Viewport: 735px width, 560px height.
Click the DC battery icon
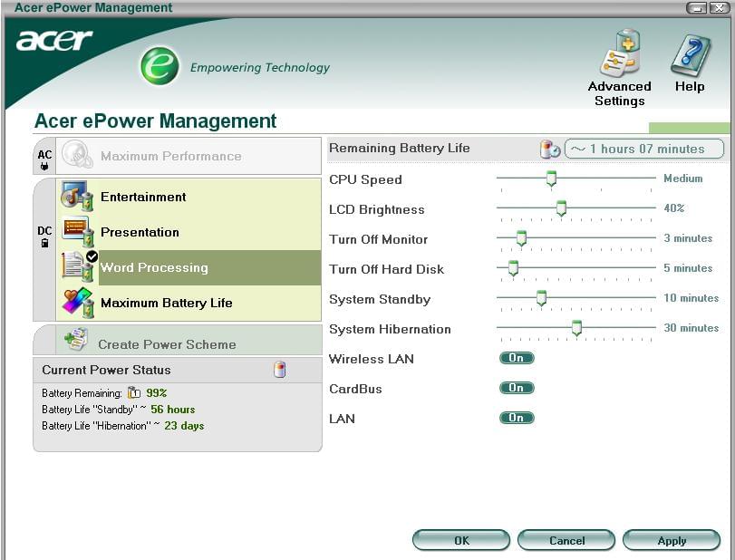tap(44, 243)
